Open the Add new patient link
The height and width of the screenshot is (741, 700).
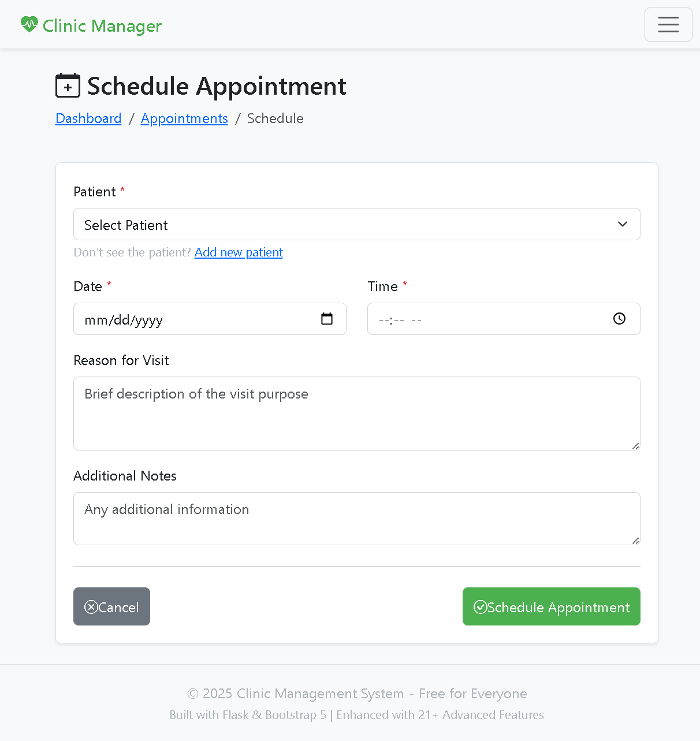(239, 252)
